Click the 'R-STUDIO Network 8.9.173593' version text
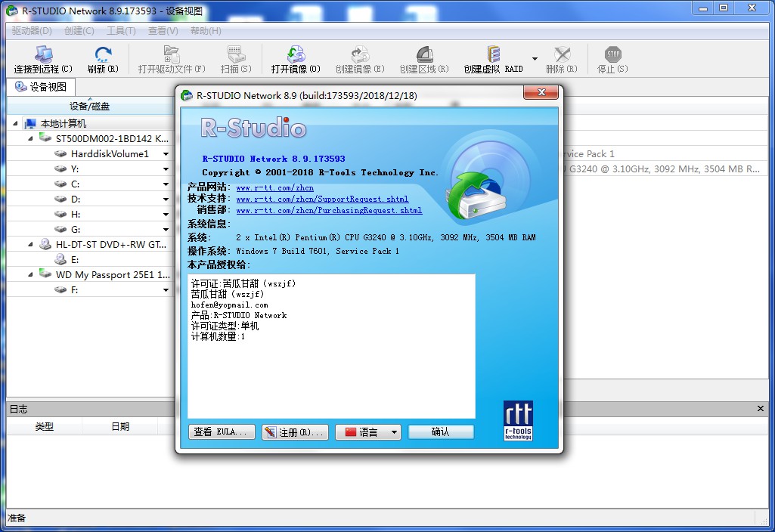Viewport: 775px width, 532px height. (x=273, y=159)
